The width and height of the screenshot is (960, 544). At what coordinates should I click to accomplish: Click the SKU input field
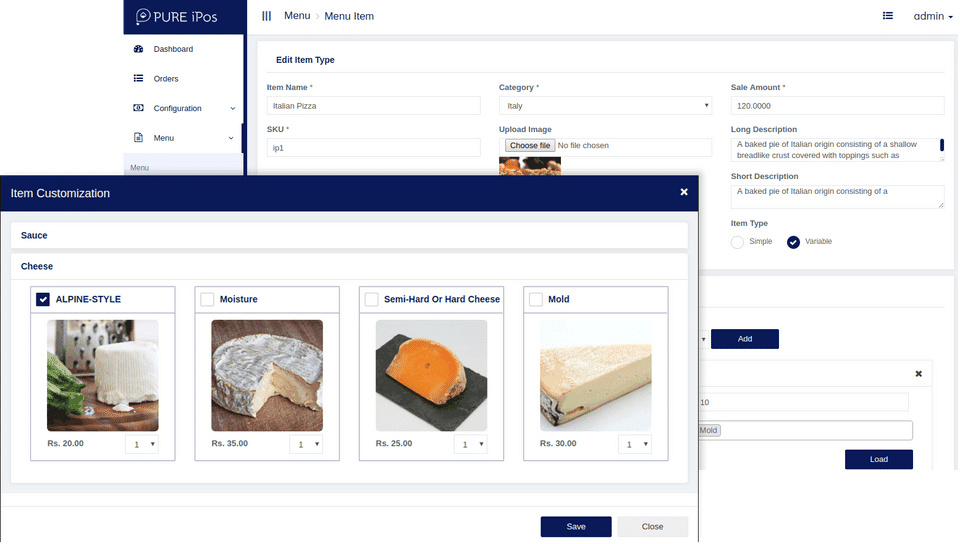(x=373, y=147)
